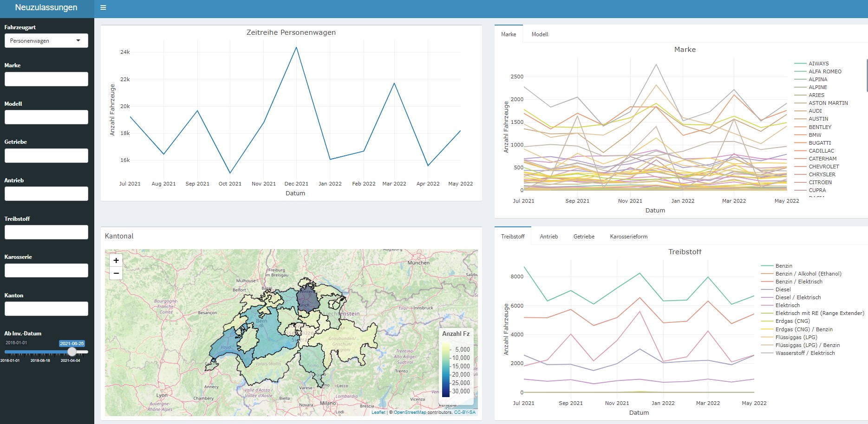Click the Kanton filter input
The image size is (868, 424).
tap(46, 308)
